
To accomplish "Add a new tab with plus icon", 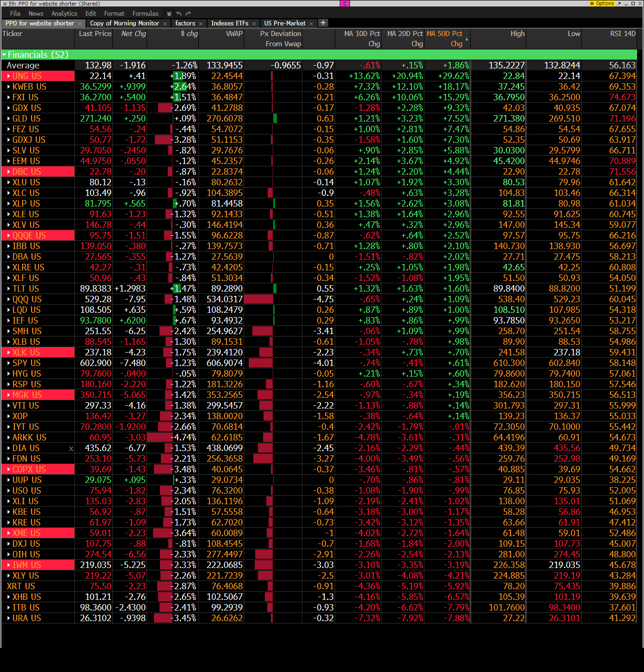I will pyautogui.click(x=323, y=23).
